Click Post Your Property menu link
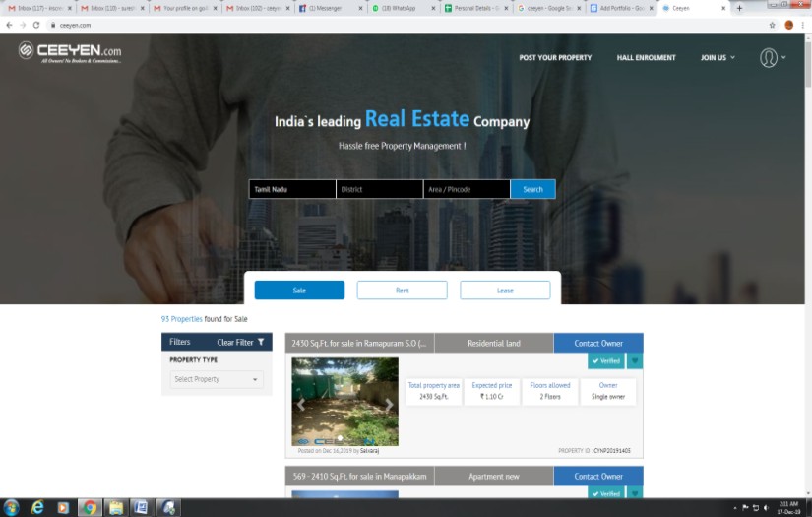Screen dimensions: 812x517 pyautogui.click(x=555, y=57)
